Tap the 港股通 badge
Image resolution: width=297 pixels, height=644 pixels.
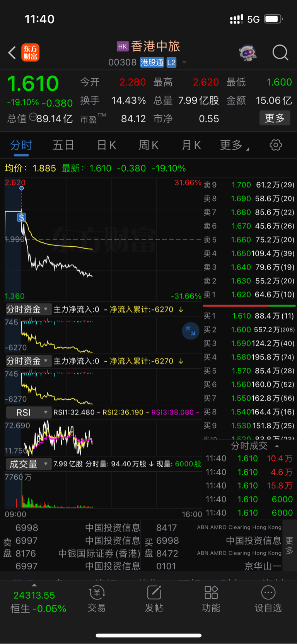click(152, 62)
